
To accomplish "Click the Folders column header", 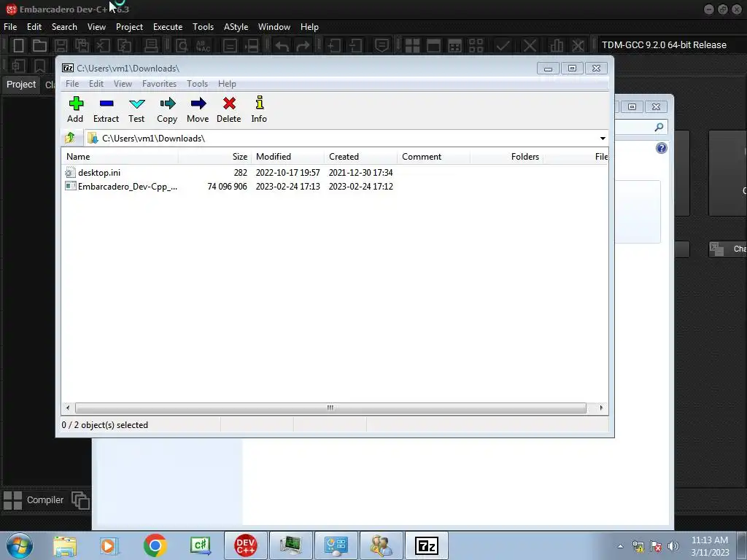I will pos(506,157).
